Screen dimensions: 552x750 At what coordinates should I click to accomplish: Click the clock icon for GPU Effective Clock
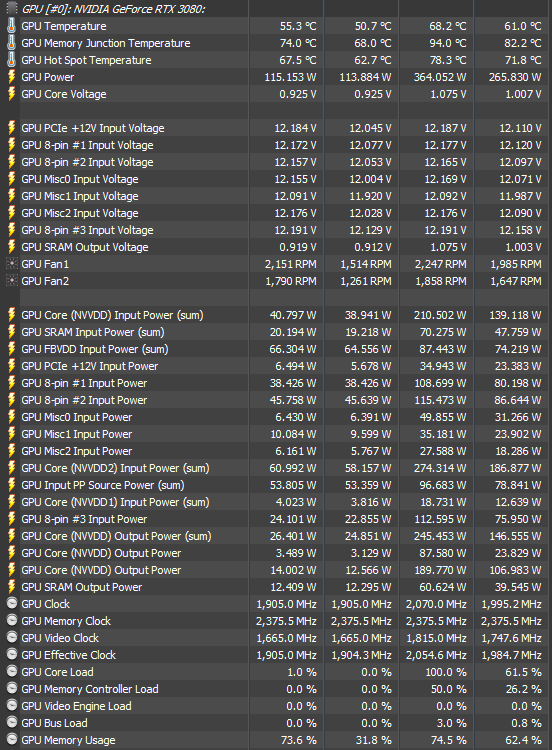click(11, 655)
